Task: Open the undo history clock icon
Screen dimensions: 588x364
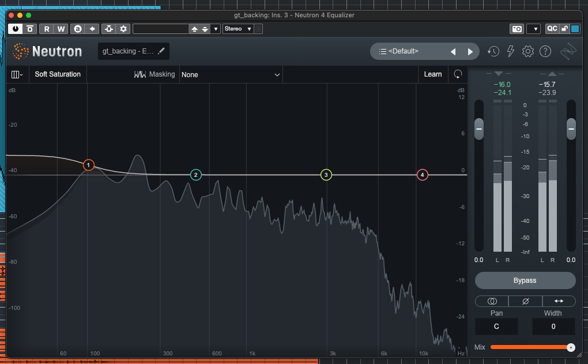Action: pyautogui.click(x=493, y=51)
